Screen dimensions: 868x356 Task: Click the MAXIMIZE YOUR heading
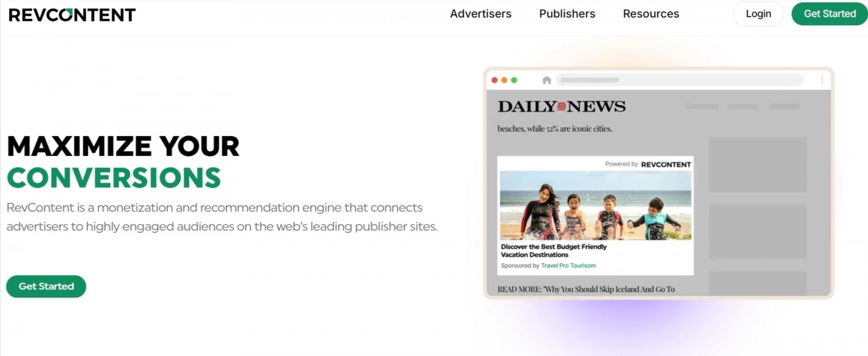pos(123,146)
